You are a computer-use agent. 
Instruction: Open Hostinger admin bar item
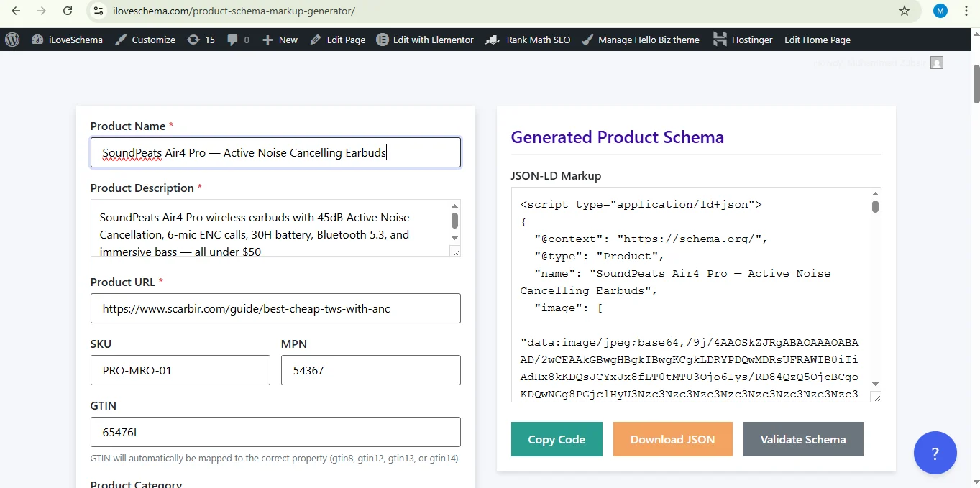743,40
